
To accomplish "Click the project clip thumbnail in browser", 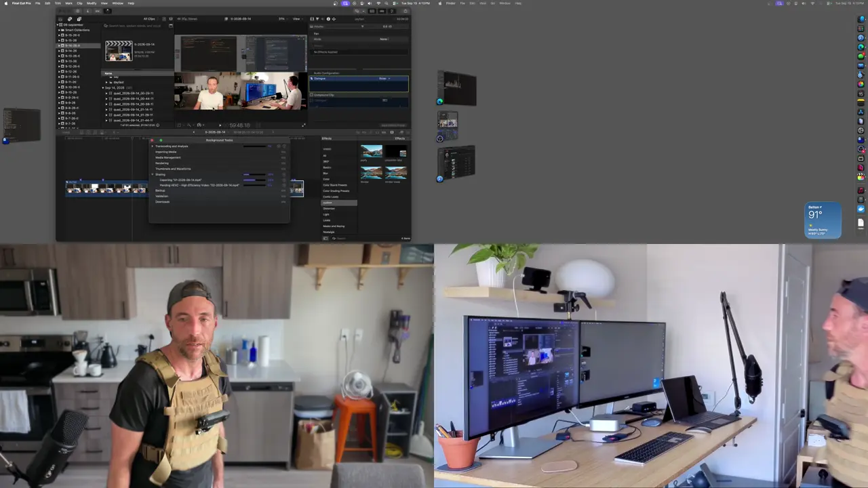I will tap(119, 51).
